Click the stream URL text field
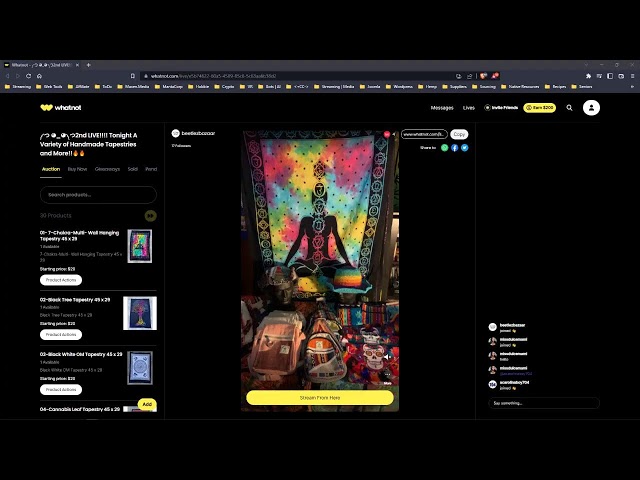 (424, 134)
